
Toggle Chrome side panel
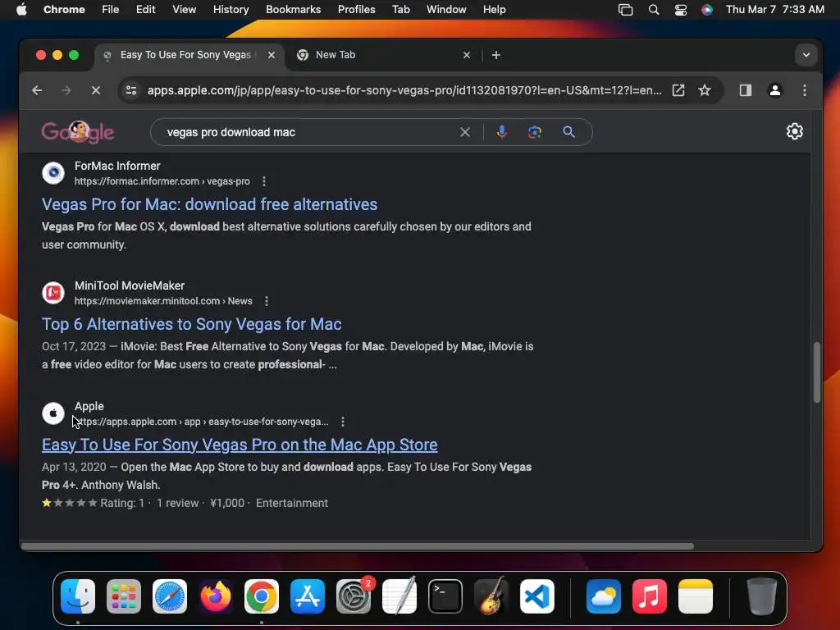[745, 90]
